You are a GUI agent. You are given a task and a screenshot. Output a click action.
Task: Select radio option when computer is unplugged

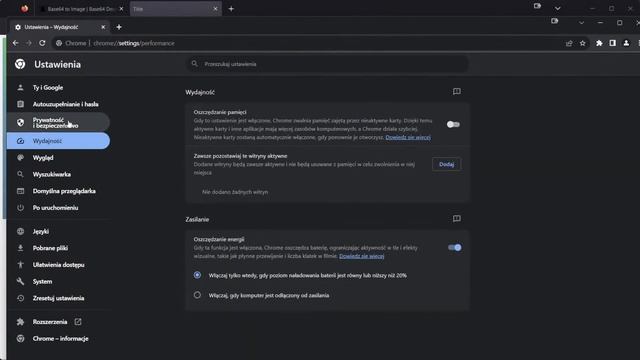(197, 295)
